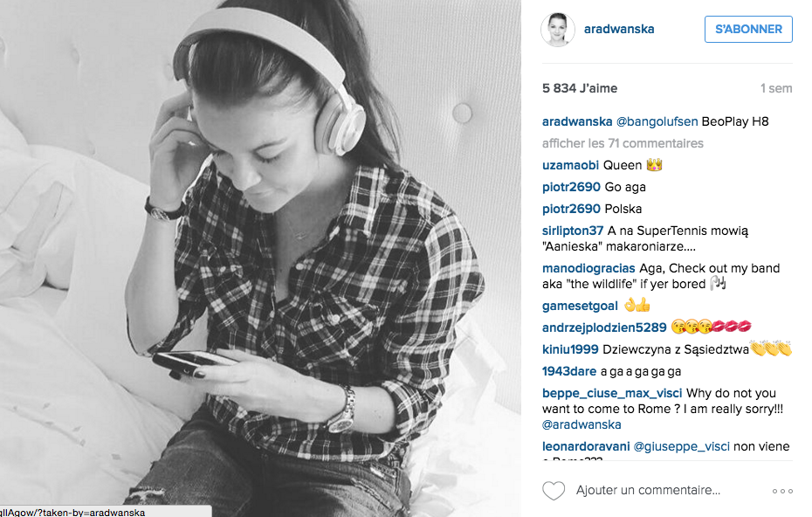Click the S'ABONNER follow button
The image size is (812, 517).
pyautogui.click(x=748, y=29)
